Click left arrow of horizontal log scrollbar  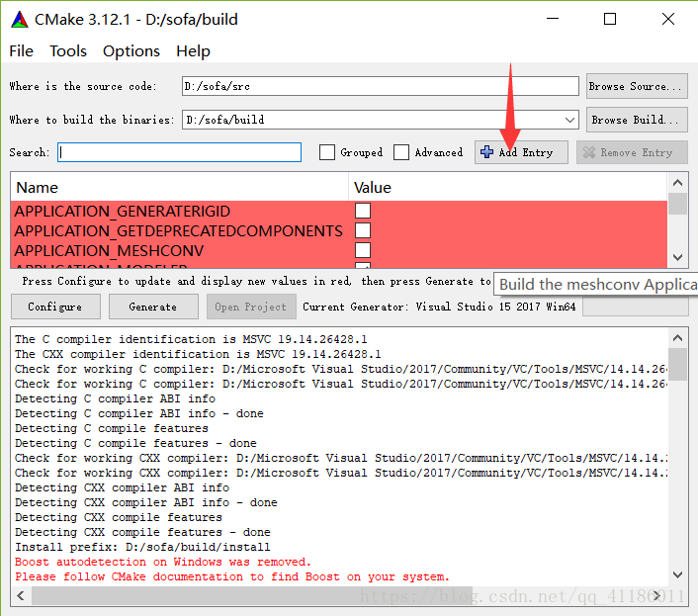click(21, 595)
